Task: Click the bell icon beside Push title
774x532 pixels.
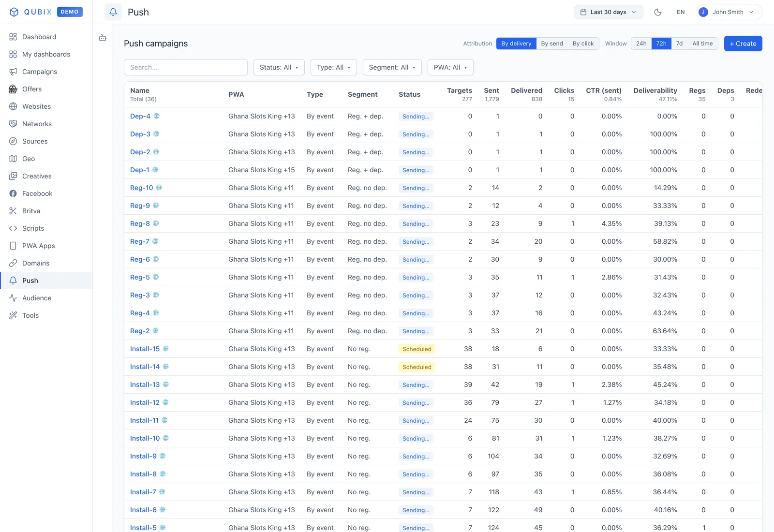Action: coord(113,12)
